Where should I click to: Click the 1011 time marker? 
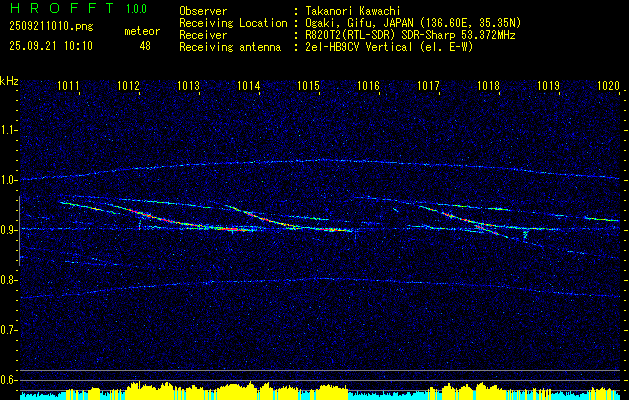[69, 87]
